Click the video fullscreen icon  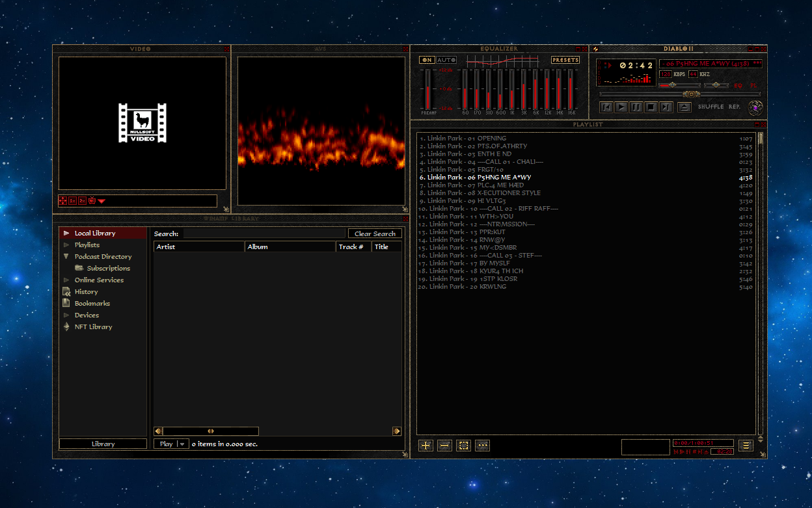coord(63,201)
